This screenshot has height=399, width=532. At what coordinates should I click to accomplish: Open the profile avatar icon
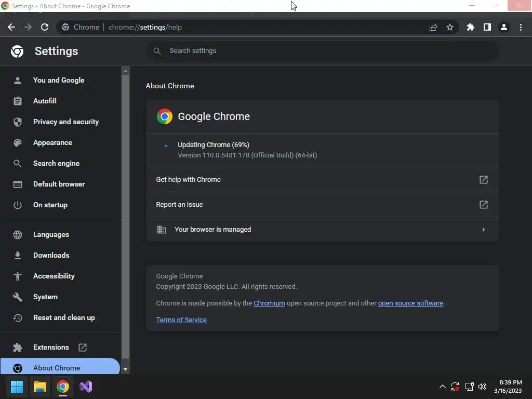click(x=504, y=27)
